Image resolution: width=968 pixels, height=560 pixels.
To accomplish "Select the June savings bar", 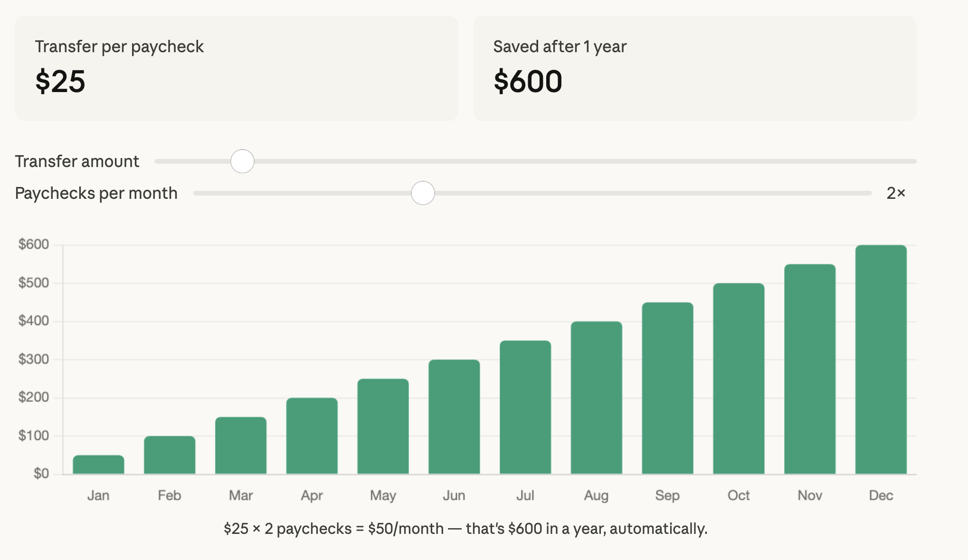I will tap(455, 418).
